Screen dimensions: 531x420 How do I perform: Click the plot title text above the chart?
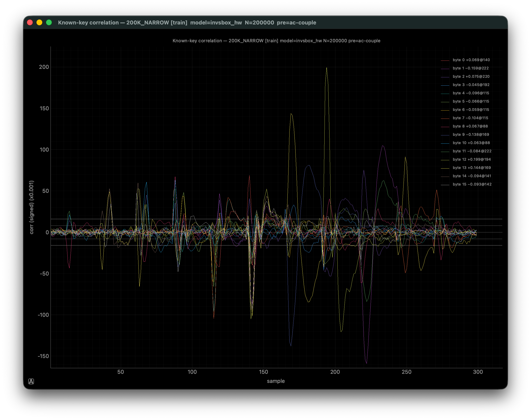point(276,41)
